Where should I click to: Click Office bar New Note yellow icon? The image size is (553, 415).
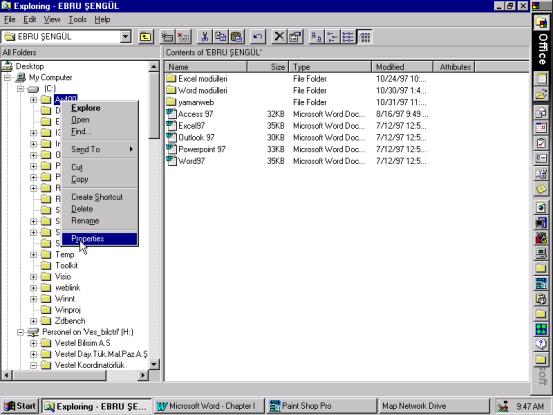pos(541,189)
